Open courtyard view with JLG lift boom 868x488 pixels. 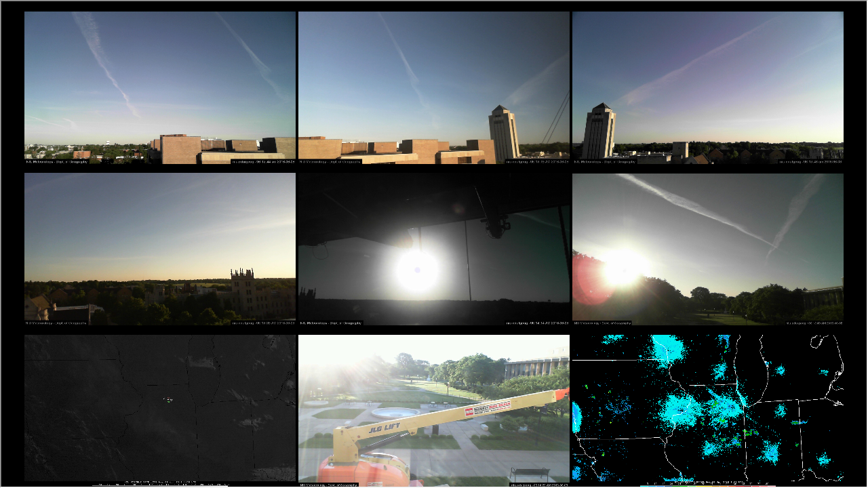434,411
